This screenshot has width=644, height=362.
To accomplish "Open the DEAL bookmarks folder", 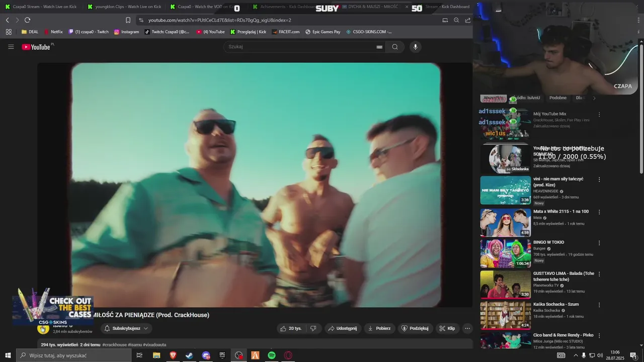I will point(30,32).
